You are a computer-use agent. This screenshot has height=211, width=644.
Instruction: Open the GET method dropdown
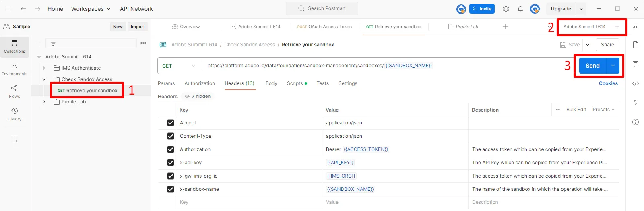179,66
